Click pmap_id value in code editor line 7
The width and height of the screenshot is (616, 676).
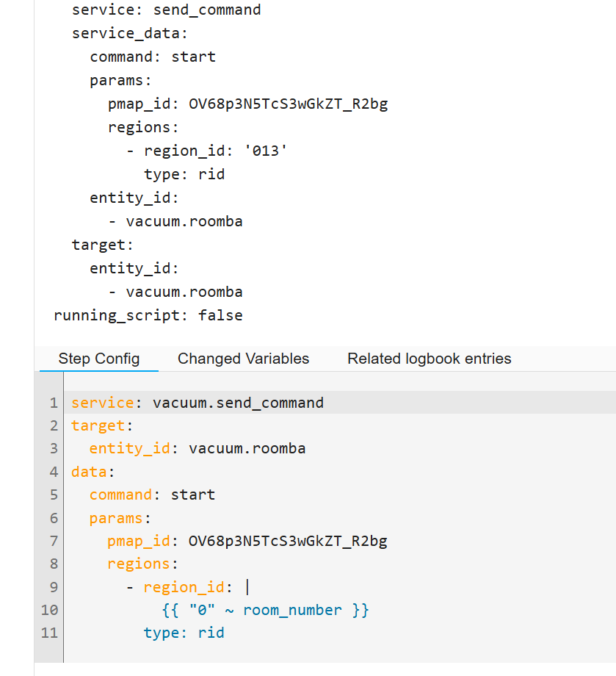(288, 541)
